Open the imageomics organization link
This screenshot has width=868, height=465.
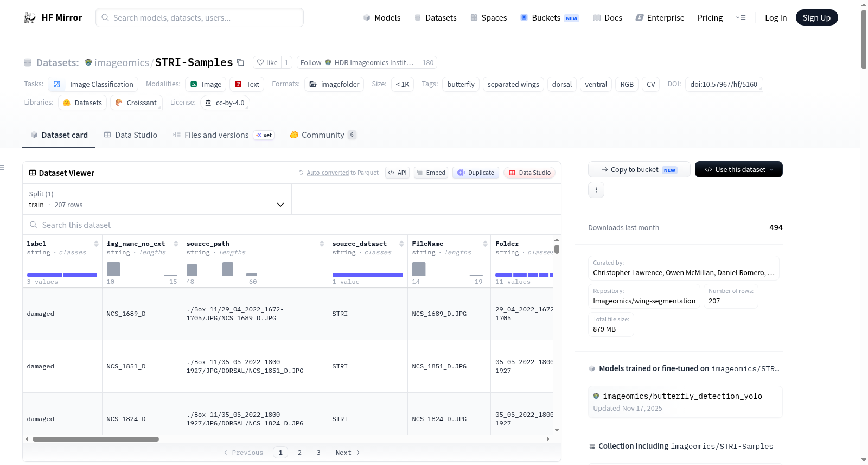(122, 62)
